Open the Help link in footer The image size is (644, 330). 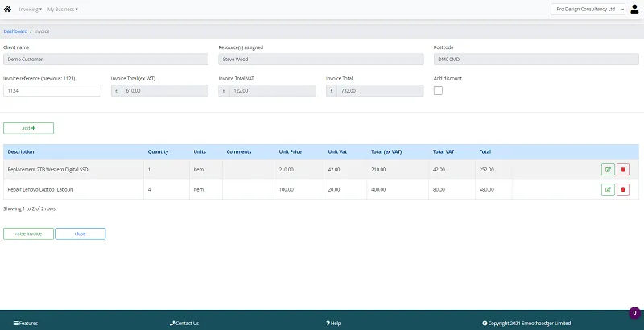click(x=333, y=323)
